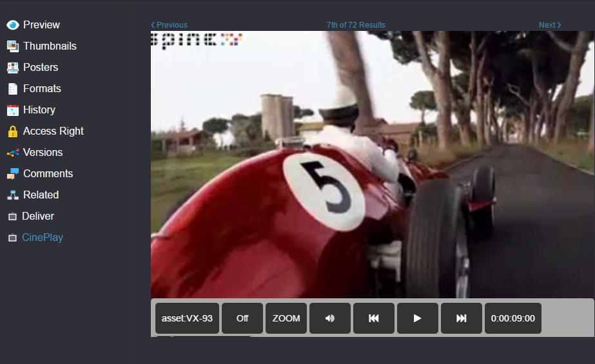
Task: Go to the Comments section
Action: [x=48, y=173]
